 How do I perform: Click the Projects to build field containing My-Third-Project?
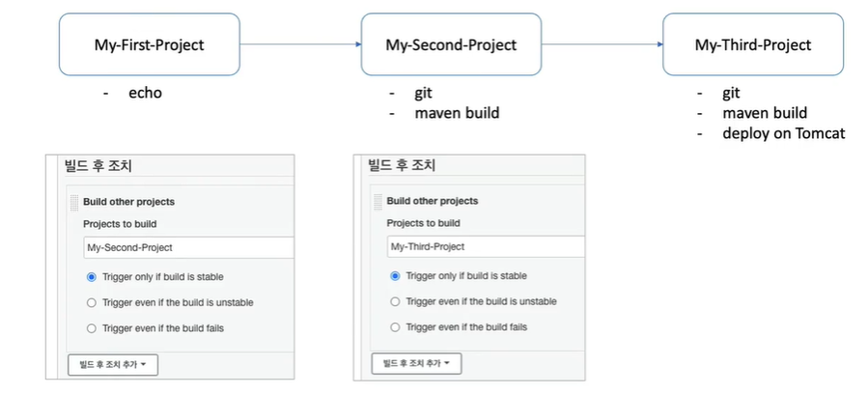pos(486,246)
